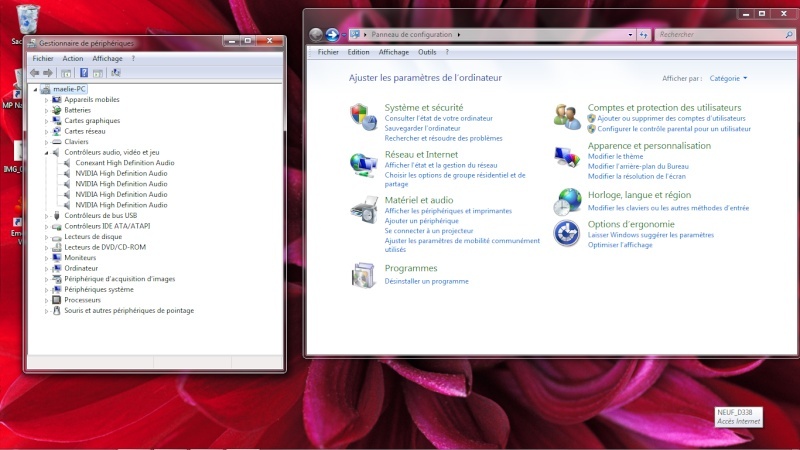800x450 pixels.
Task: Click the Control Panel forward navigation button
Action: click(332, 34)
